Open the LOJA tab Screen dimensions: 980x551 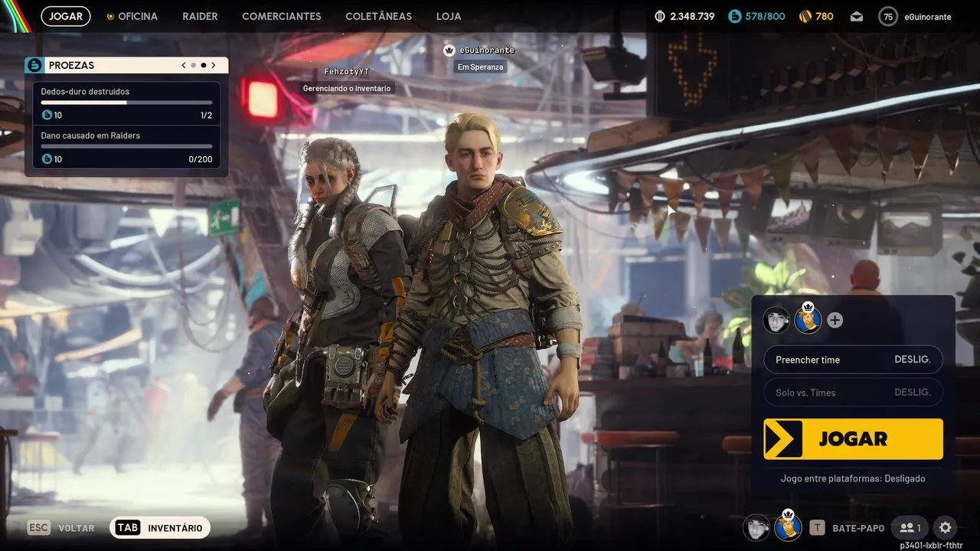click(x=449, y=16)
